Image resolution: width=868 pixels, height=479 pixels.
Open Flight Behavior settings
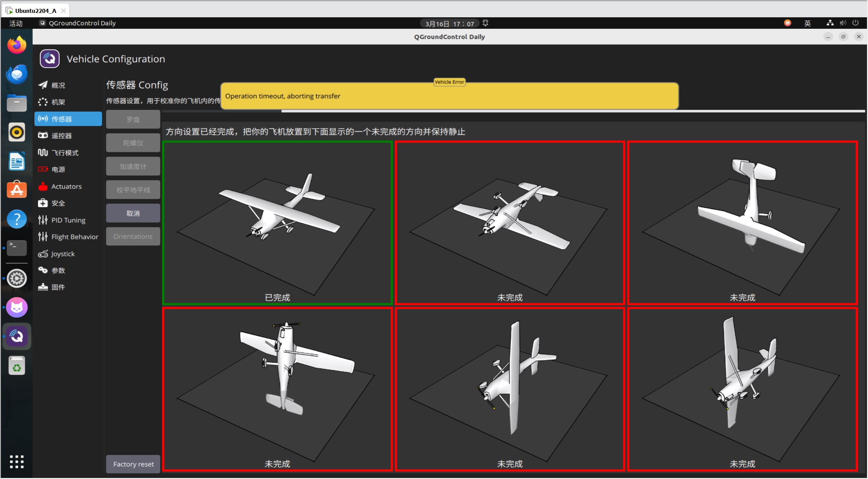(x=75, y=237)
